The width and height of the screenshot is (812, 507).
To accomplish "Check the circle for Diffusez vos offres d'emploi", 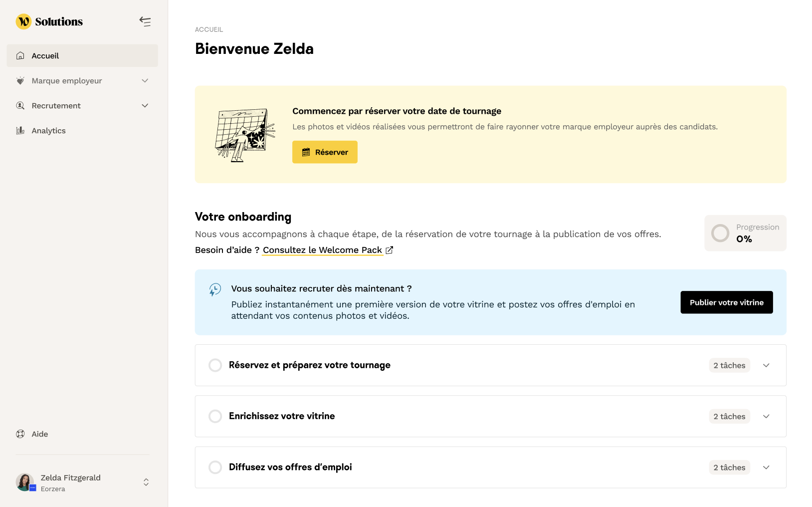I will (x=215, y=467).
